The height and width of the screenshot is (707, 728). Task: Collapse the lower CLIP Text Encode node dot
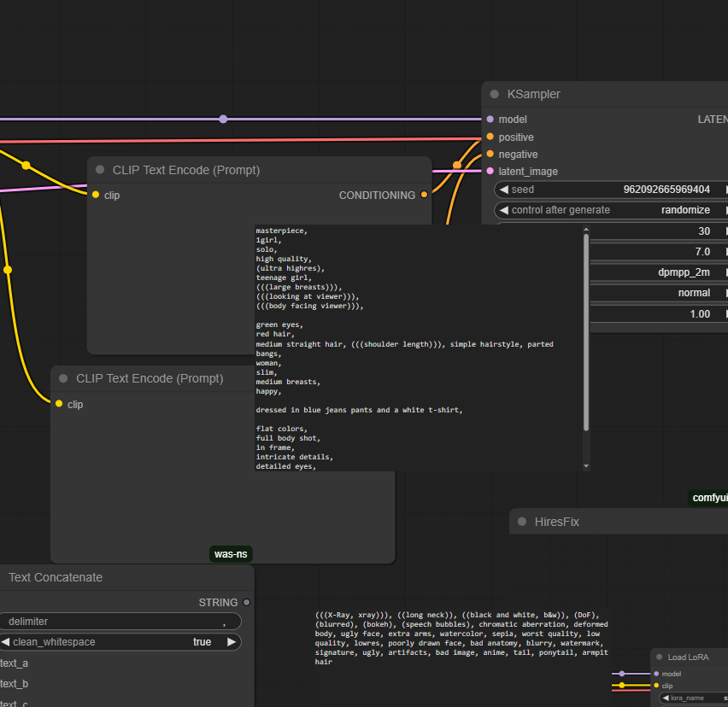(63, 378)
